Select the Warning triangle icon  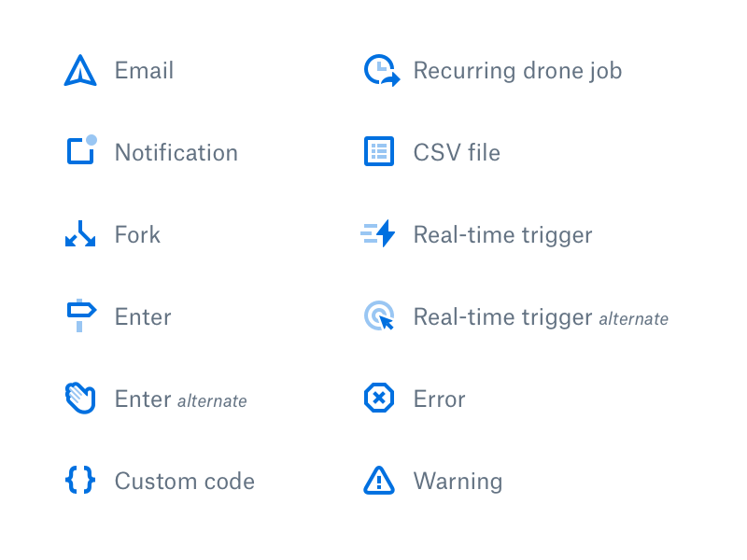click(378, 481)
